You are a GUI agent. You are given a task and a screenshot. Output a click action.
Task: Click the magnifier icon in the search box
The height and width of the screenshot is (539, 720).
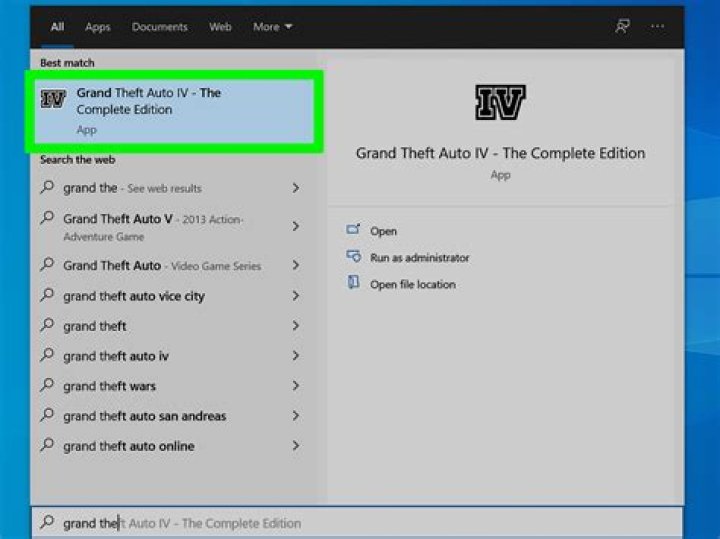(47, 523)
